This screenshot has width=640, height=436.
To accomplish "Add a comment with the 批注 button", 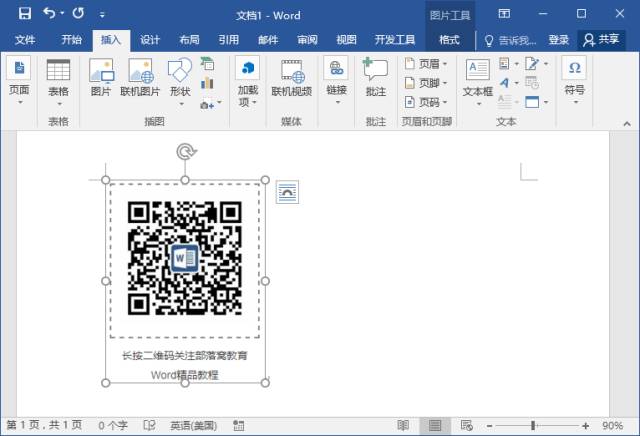I will [375, 78].
